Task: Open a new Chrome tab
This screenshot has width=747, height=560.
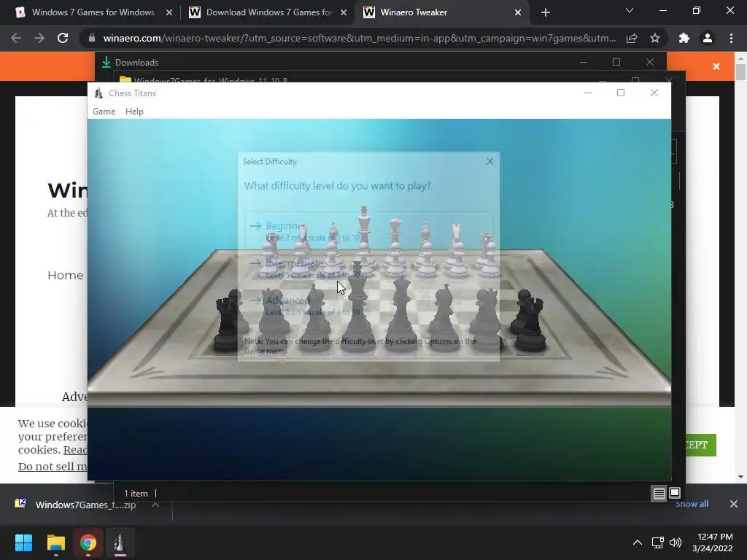Action: [x=546, y=12]
